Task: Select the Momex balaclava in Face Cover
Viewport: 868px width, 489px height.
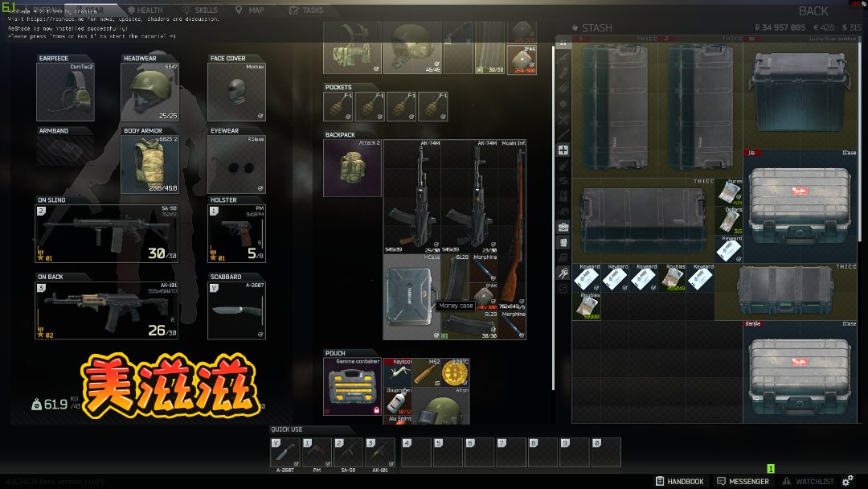Action: click(236, 92)
